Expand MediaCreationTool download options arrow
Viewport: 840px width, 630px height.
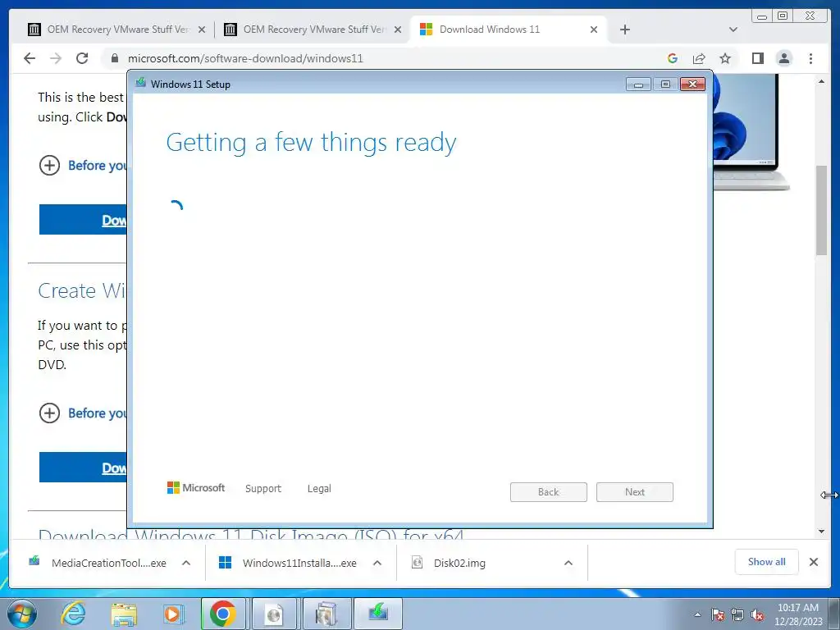click(x=186, y=563)
